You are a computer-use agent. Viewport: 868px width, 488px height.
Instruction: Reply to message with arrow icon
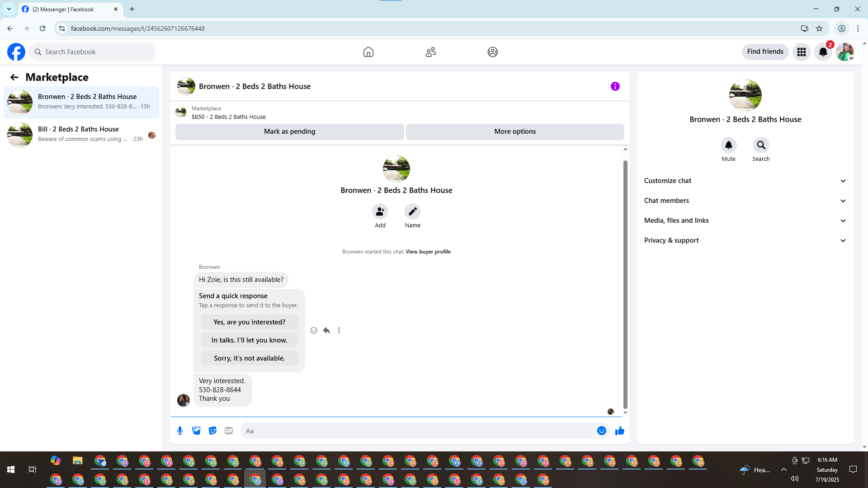326,330
